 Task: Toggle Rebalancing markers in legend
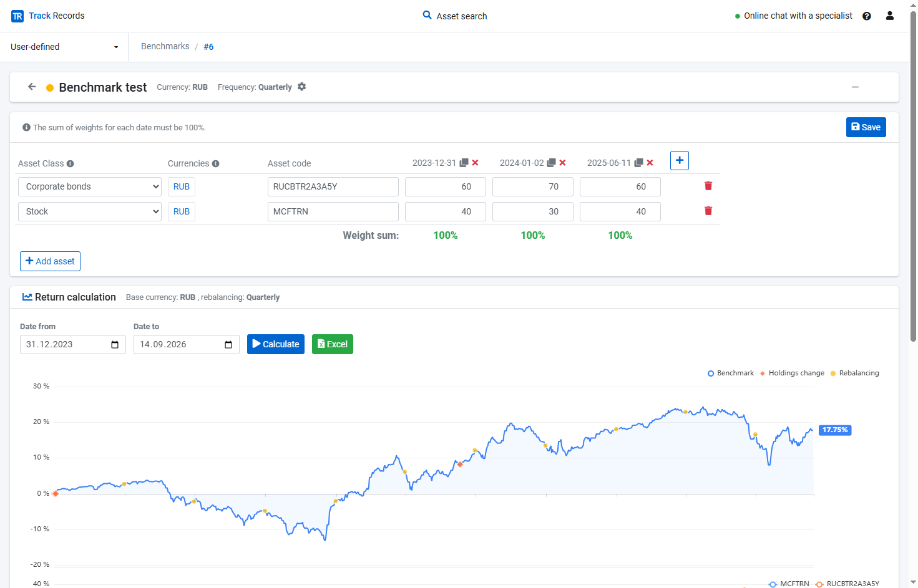coord(855,373)
